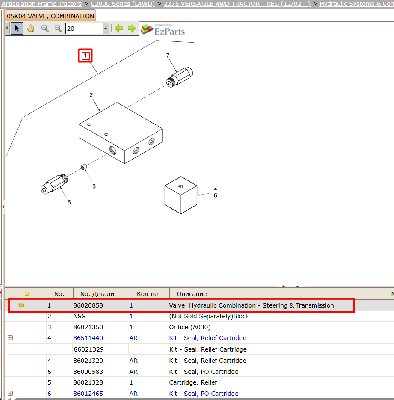Screen dimensions: 394x400
Task: Click the 'Cartridge, Relief' description
Action: pyautogui.click(x=193, y=382)
